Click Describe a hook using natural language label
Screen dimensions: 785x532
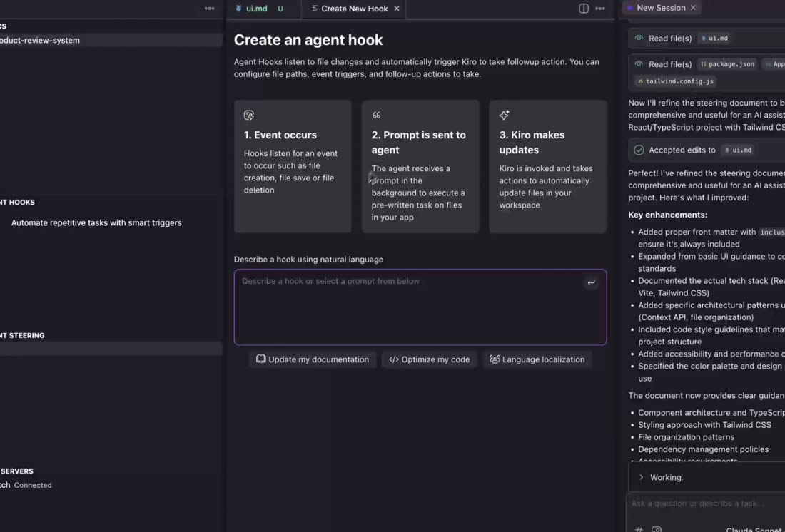308,260
